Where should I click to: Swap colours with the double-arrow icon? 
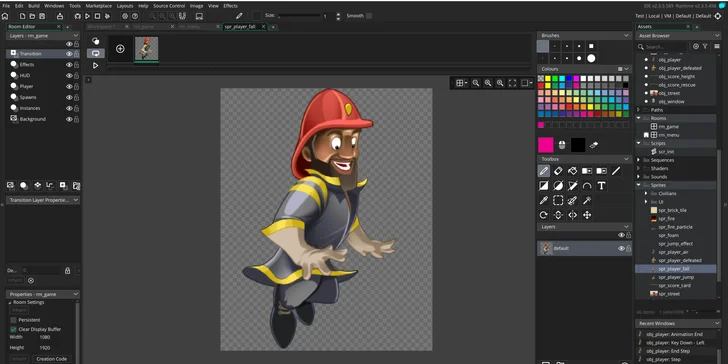point(593,145)
